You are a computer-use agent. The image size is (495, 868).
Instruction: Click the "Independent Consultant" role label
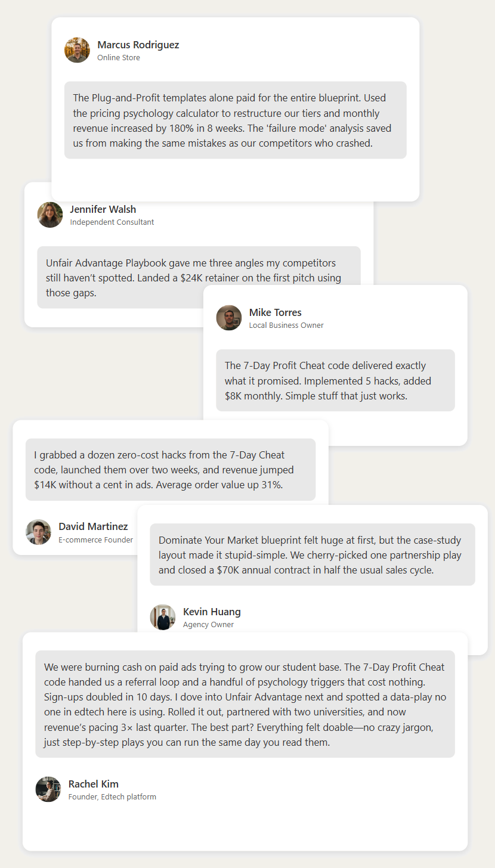[112, 222]
